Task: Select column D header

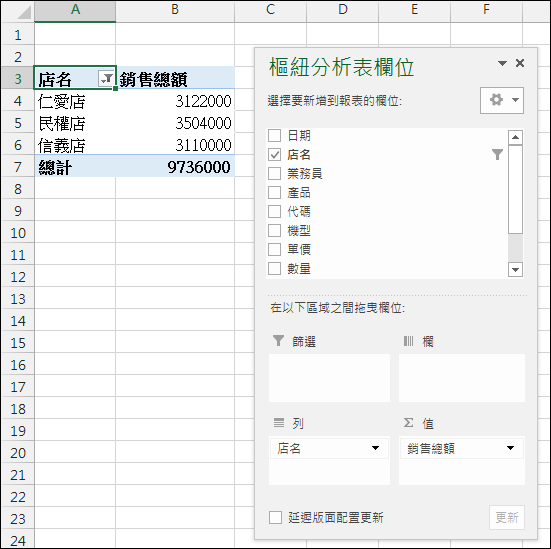Action: tap(342, 11)
